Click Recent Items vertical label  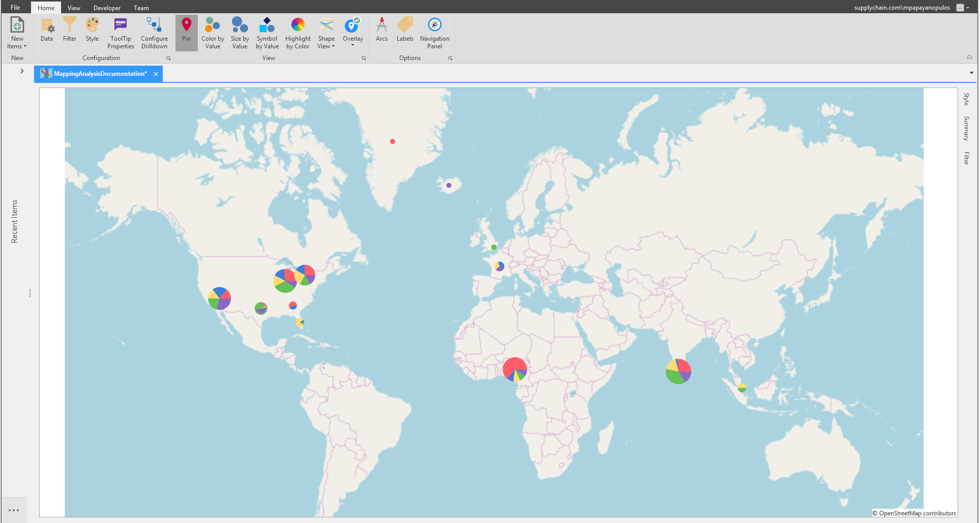(x=14, y=221)
